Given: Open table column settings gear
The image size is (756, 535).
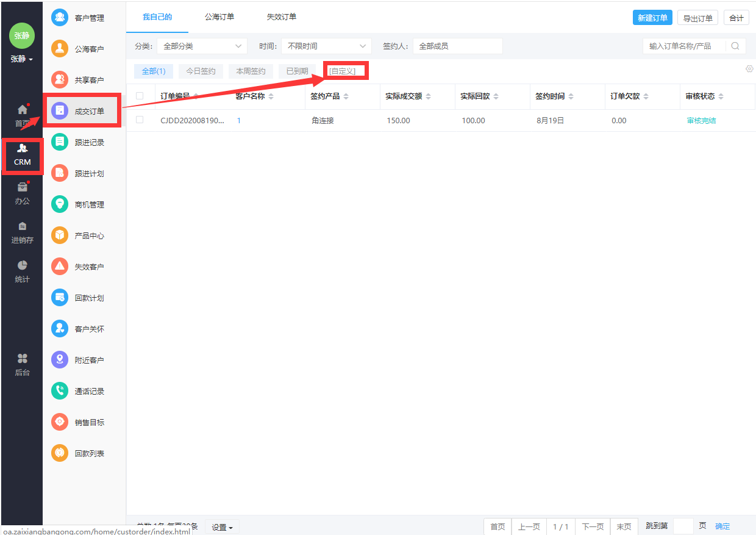Looking at the screenshot, I should pyautogui.click(x=749, y=69).
